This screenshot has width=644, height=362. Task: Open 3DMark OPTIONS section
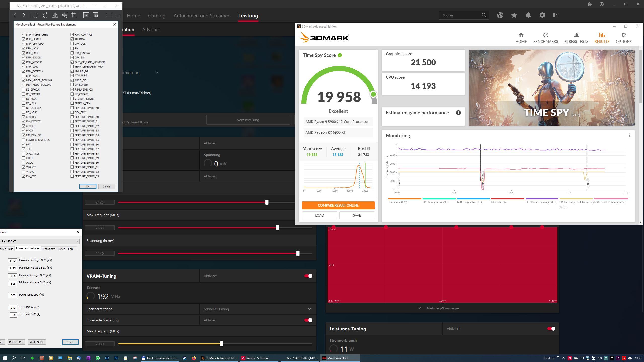[x=624, y=38]
